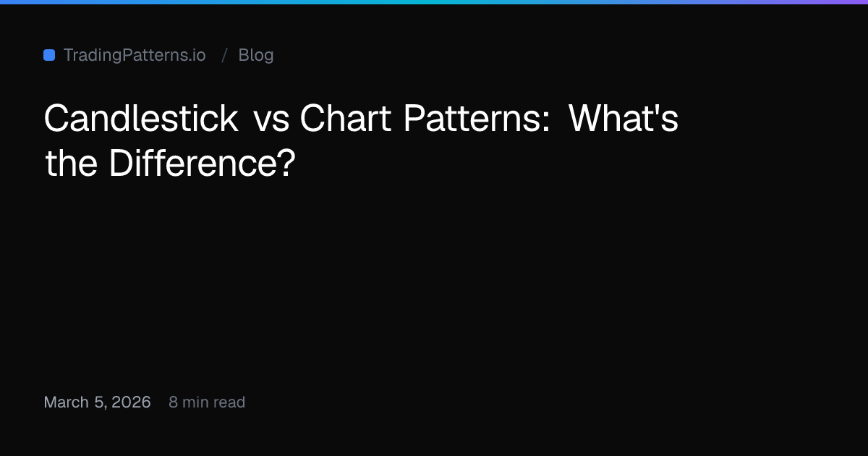
Task: Click the blue-purple gradient bar at top
Action: click(434, 2)
